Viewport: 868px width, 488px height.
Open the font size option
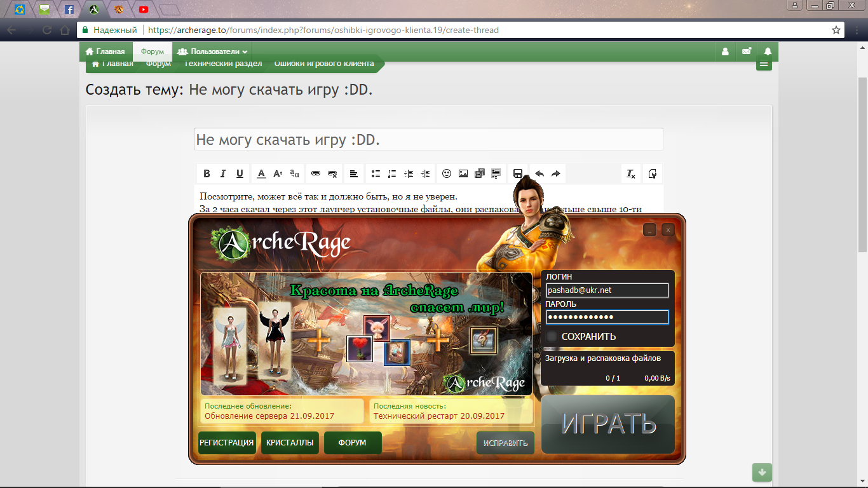278,173
